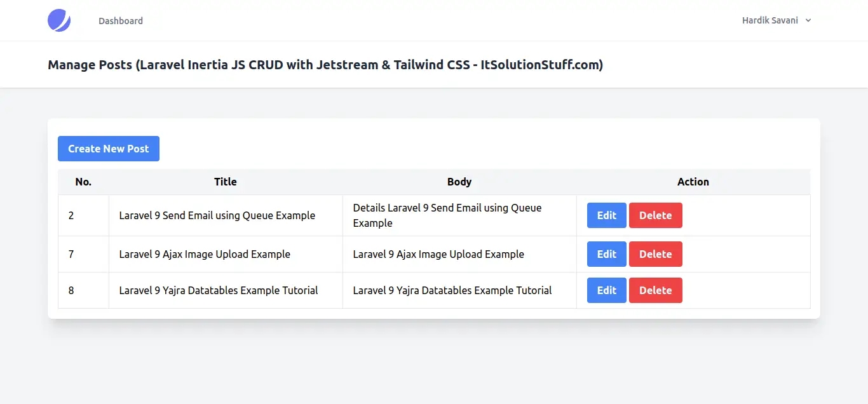Select the Ajax Image Upload title cell
Image resolution: width=868 pixels, height=404 pixels.
(205, 254)
